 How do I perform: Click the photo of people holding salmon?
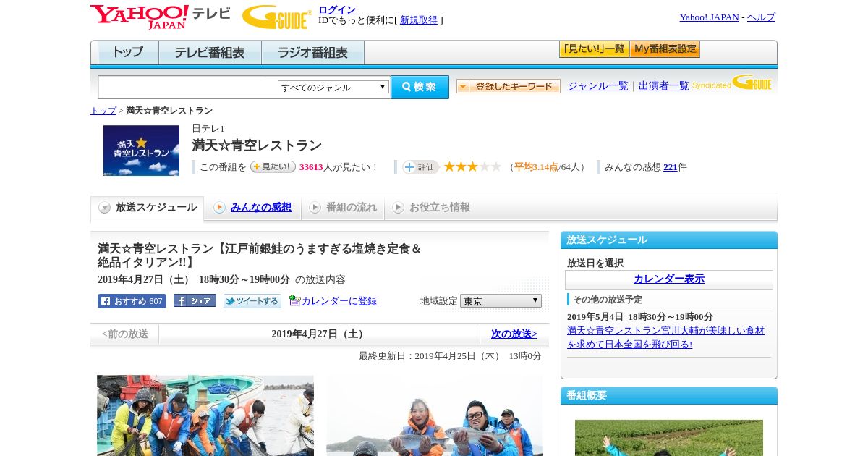[435, 415]
